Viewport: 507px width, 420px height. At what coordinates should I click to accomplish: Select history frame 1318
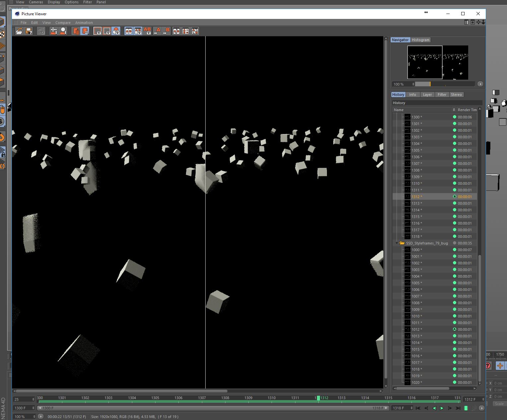click(x=435, y=237)
